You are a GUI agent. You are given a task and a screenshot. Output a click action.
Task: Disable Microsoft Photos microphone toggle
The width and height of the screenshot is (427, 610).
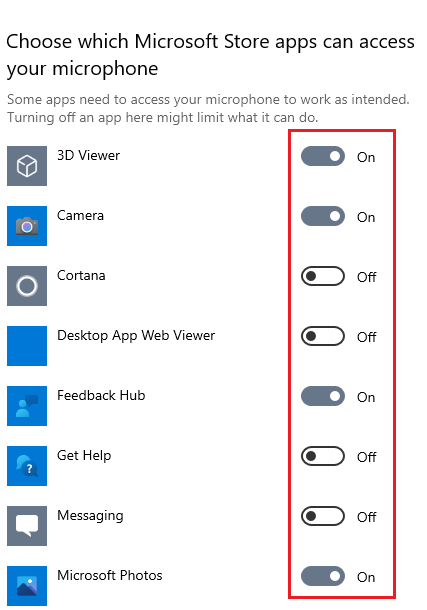coord(323,576)
